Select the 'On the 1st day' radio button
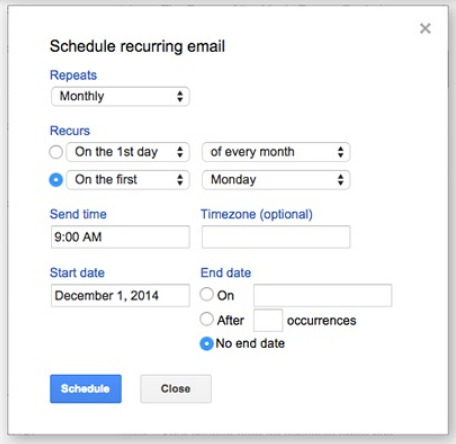The height and width of the screenshot is (444, 456). [x=56, y=152]
